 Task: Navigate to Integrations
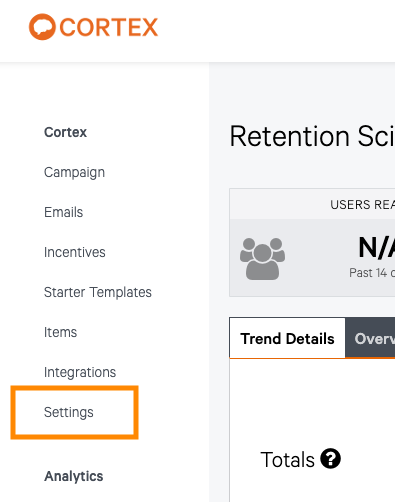(80, 372)
